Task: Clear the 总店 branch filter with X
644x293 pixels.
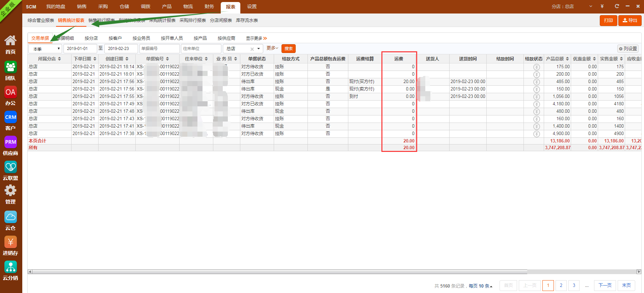Action: [x=252, y=49]
